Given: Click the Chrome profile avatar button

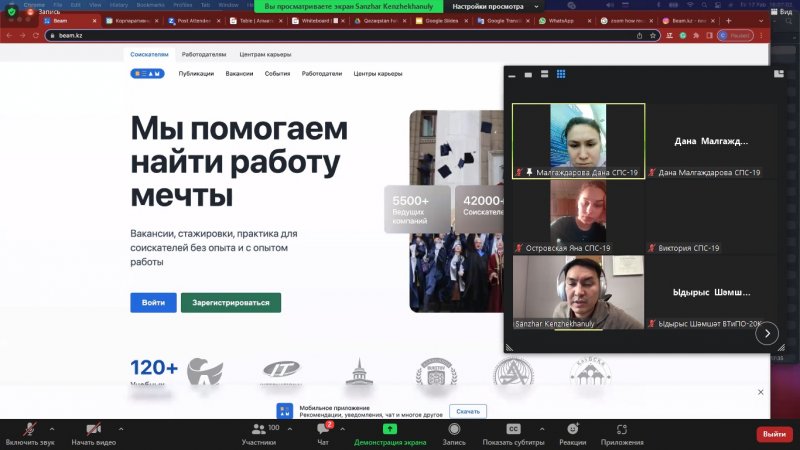Looking at the screenshot, I should 735,35.
